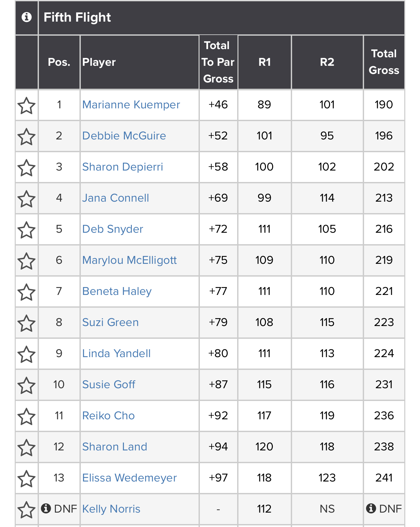
Task: Open Linda Yandell player link
Action: [x=116, y=354]
